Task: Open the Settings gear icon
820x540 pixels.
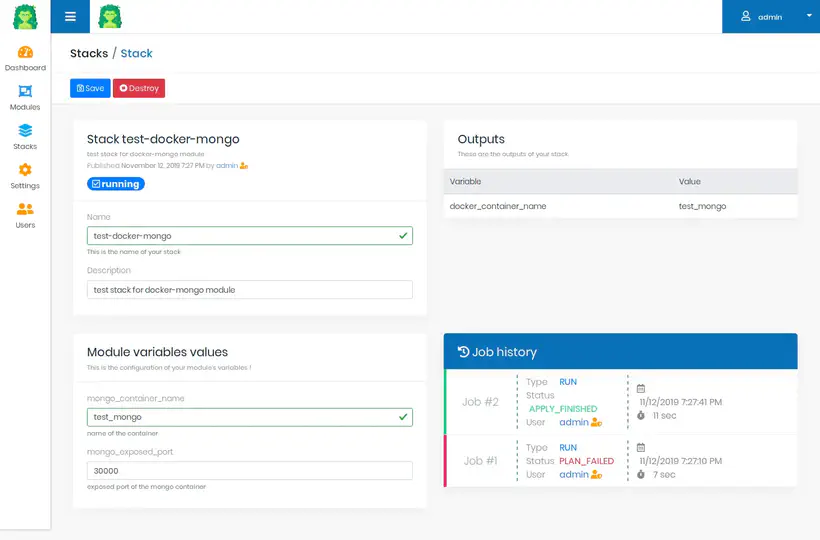Action: pos(25,170)
